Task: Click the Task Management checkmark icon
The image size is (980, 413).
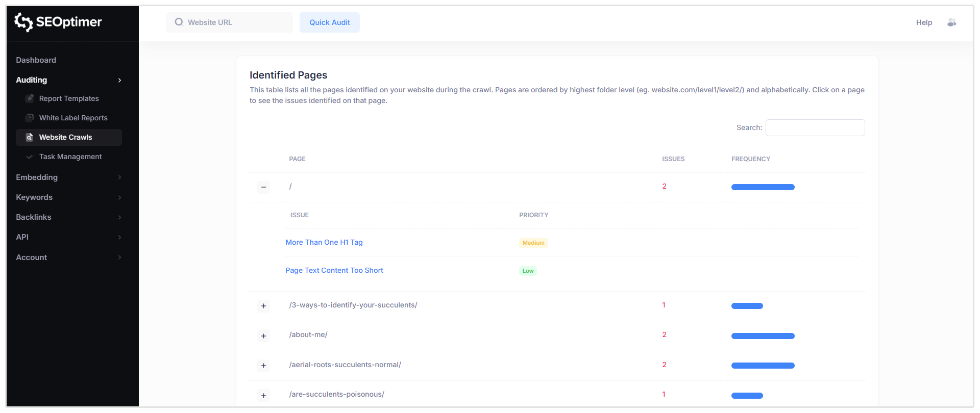Action: (30, 157)
